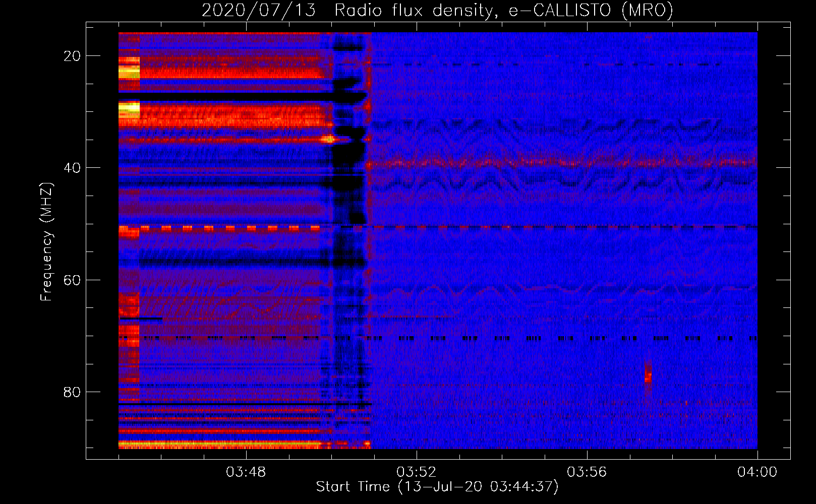
Task: Click the bright yellow patch near 30 MHz
Action: tap(129, 109)
